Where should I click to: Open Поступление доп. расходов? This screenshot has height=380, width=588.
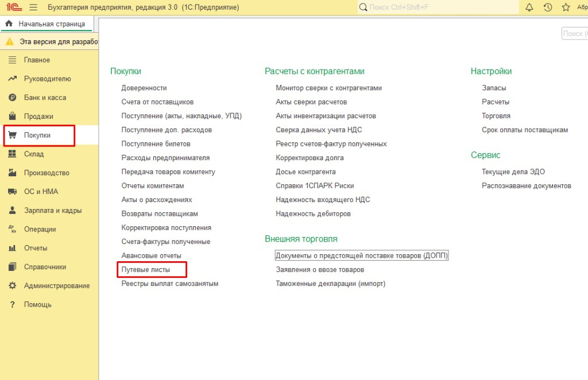click(x=167, y=130)
